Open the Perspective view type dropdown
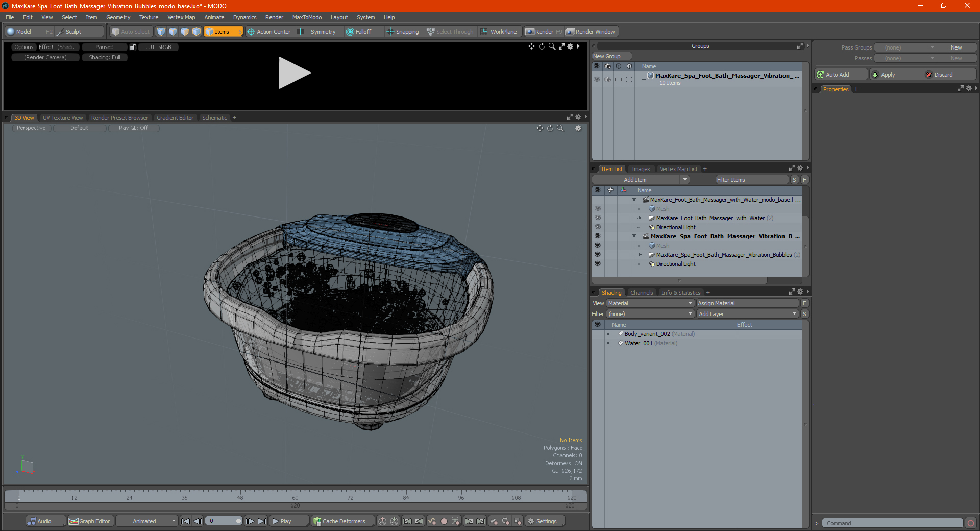Screen dimensions: 980x531 [31, 128]
